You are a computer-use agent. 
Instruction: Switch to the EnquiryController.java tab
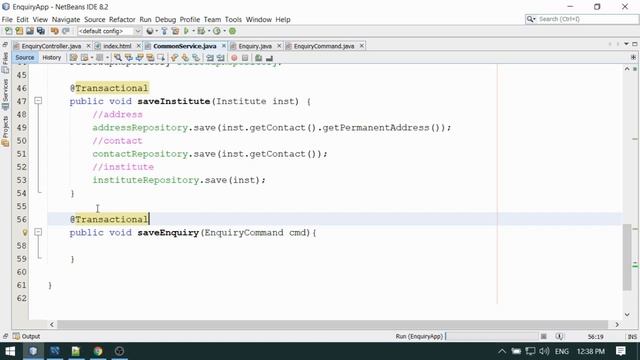pos(51,46)
